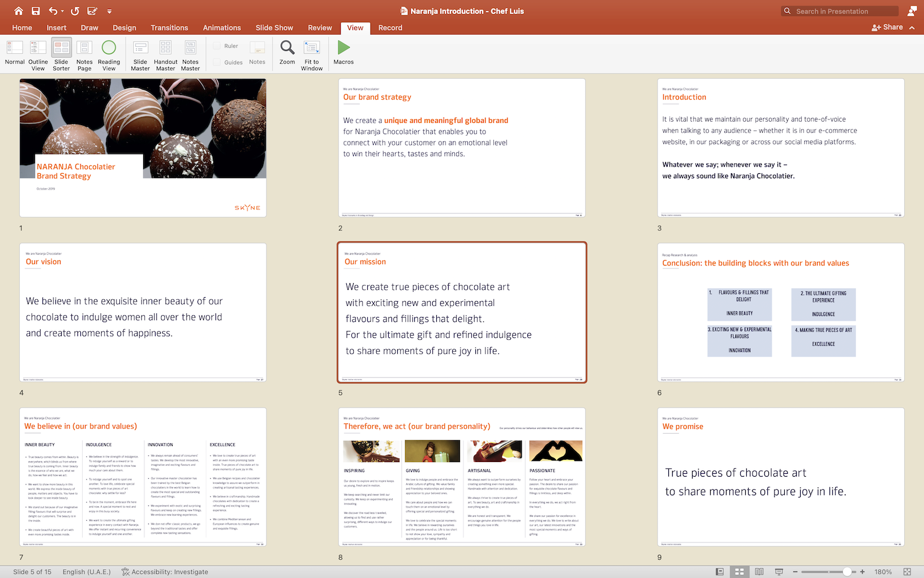Click the Reading View book icon in status bar
Screen dimensions: 924x578
(x=759, y=572)
